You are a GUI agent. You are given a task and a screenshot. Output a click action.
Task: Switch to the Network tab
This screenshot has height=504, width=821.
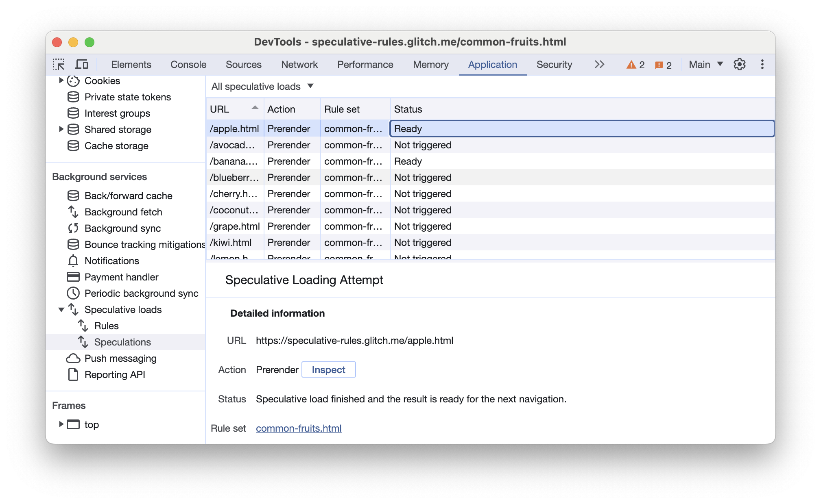(x=300, y=65)
